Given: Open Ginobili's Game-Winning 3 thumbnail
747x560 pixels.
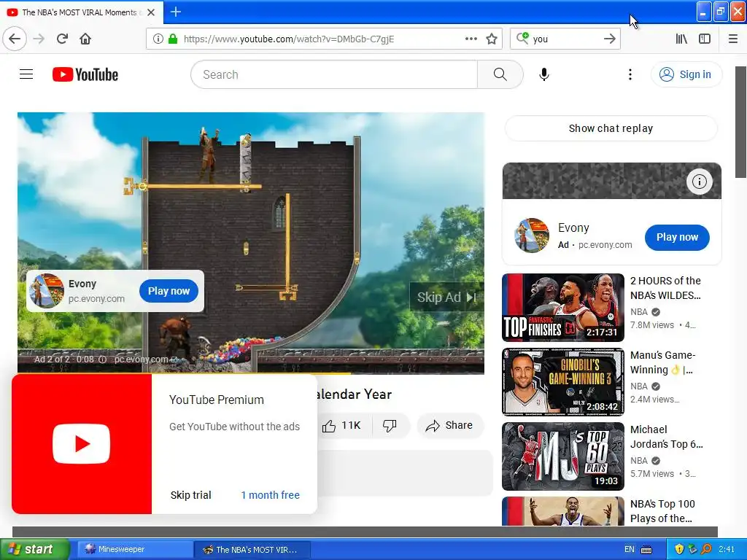Looking at the screenshot, I should tap(562, 382).
